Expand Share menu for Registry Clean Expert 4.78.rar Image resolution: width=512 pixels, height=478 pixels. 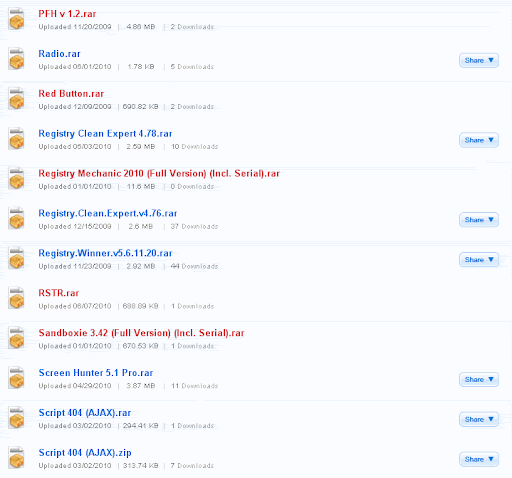coord(479,140)
